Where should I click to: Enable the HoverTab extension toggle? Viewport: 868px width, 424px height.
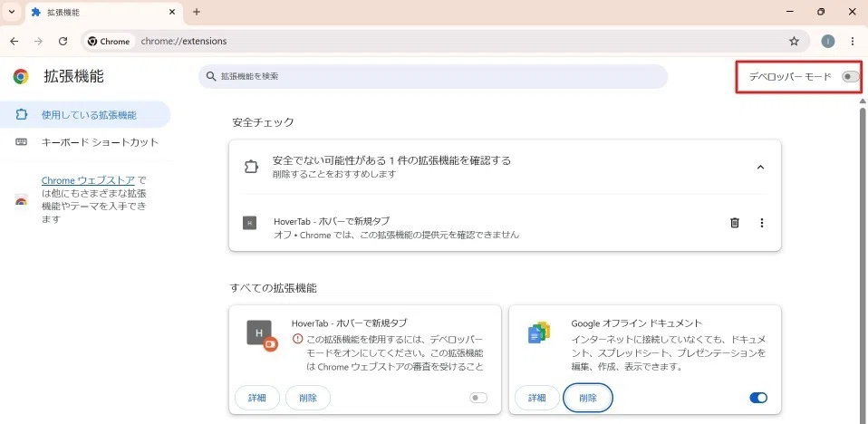478,398
